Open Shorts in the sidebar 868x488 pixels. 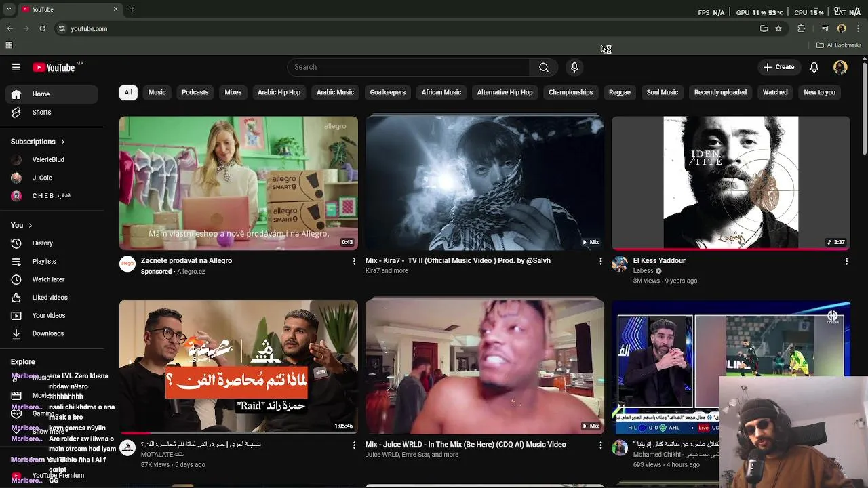click(52, 113)
